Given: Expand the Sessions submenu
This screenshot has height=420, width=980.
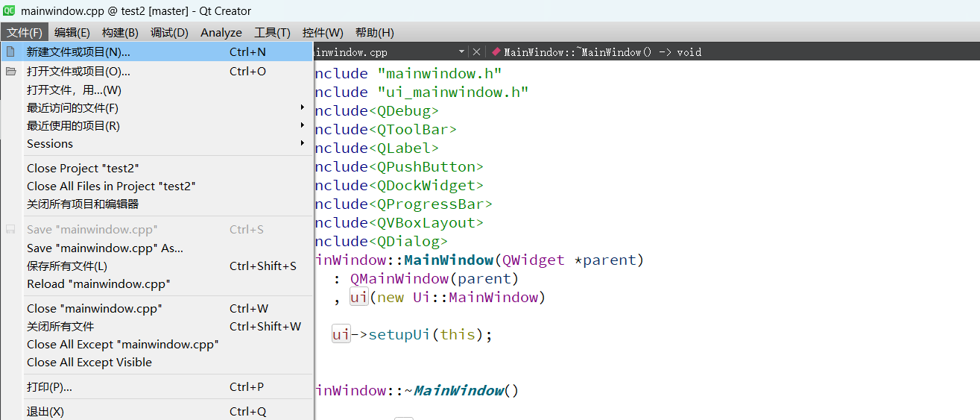Looking at the screenshot, I should [157, 143].
